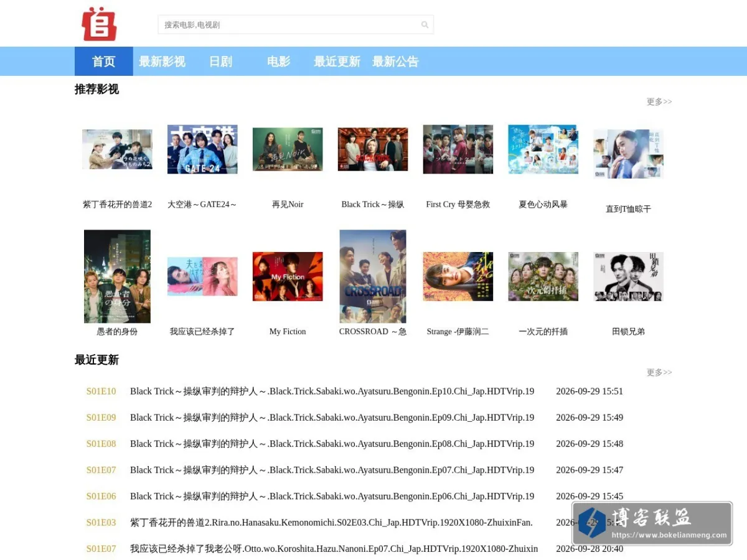Screen dimensions: 747x560
Task: Click 更多>> beside 推荐影视
Action: coord(659,101)
